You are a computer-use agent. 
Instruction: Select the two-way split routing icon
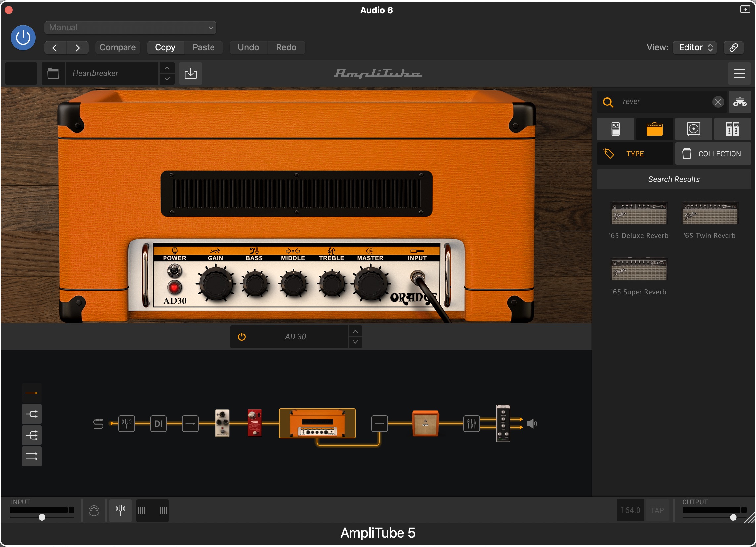(x=32, y=414)
